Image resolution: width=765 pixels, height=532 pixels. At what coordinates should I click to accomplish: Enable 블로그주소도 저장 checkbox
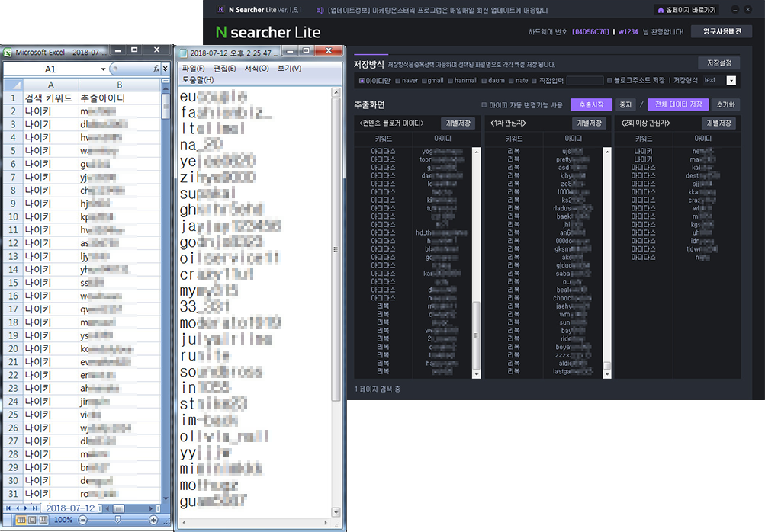(x=609, y=81)
